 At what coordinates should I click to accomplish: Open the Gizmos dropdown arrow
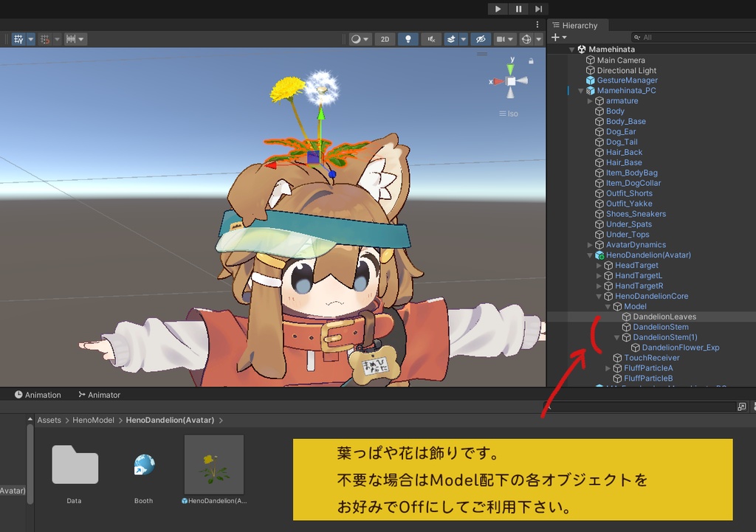point(539,39)
